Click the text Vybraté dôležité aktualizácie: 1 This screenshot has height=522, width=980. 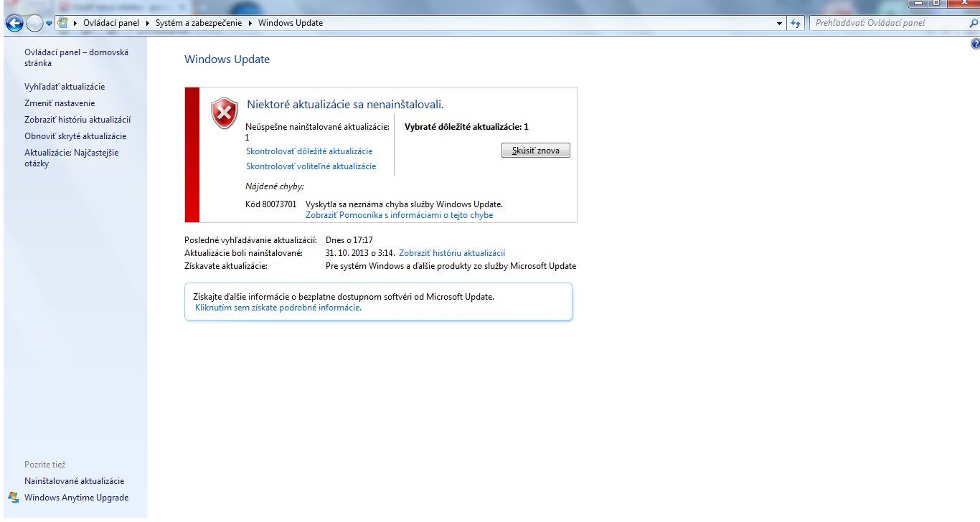[x=466, y=127]
